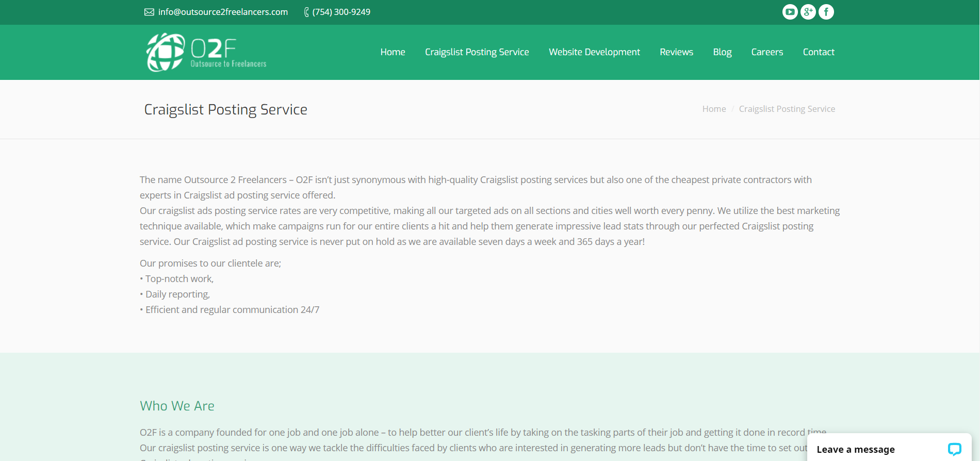Click the phone handset icon
Screen dimensions: 980x461
point(306,12)
